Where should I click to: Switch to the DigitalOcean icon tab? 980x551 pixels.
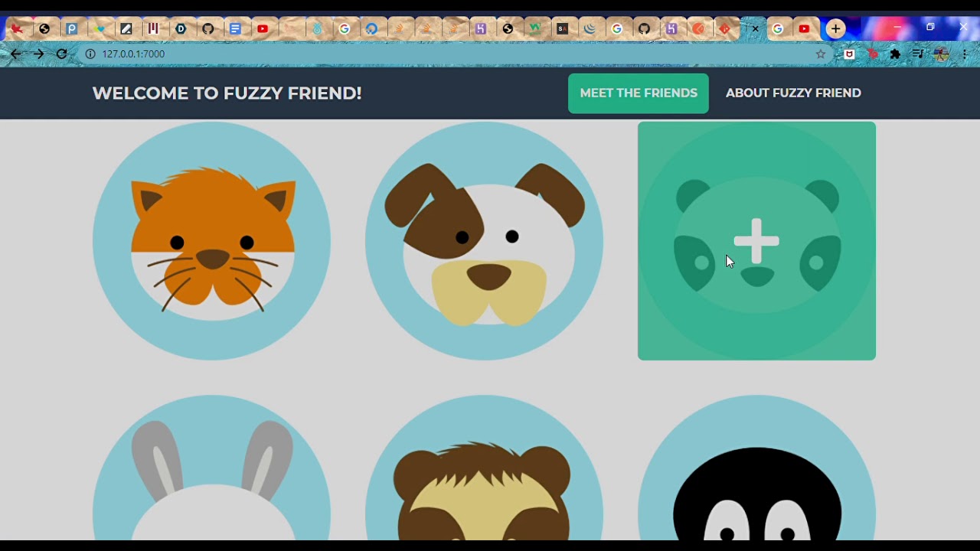(371, 29)
